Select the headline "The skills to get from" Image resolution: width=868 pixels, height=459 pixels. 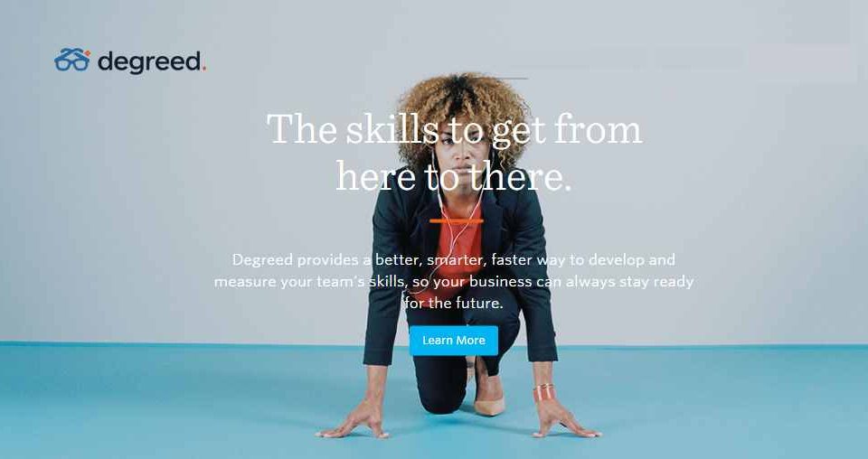pyautogui.click(x=455, y=130)
